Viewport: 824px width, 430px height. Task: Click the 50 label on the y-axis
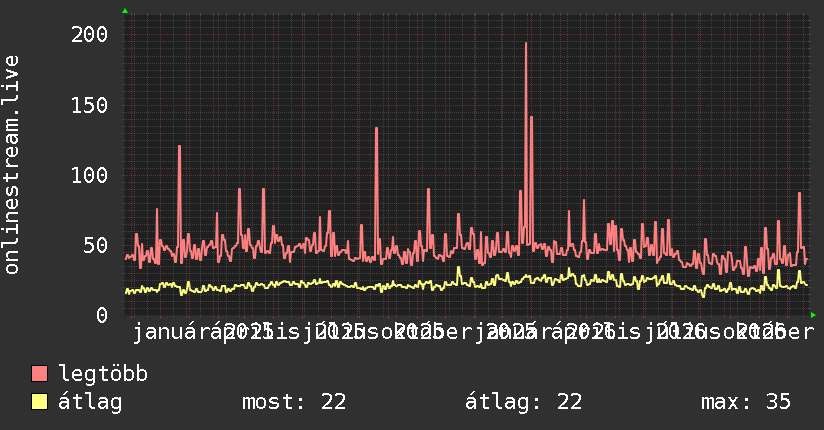(96, 245)
